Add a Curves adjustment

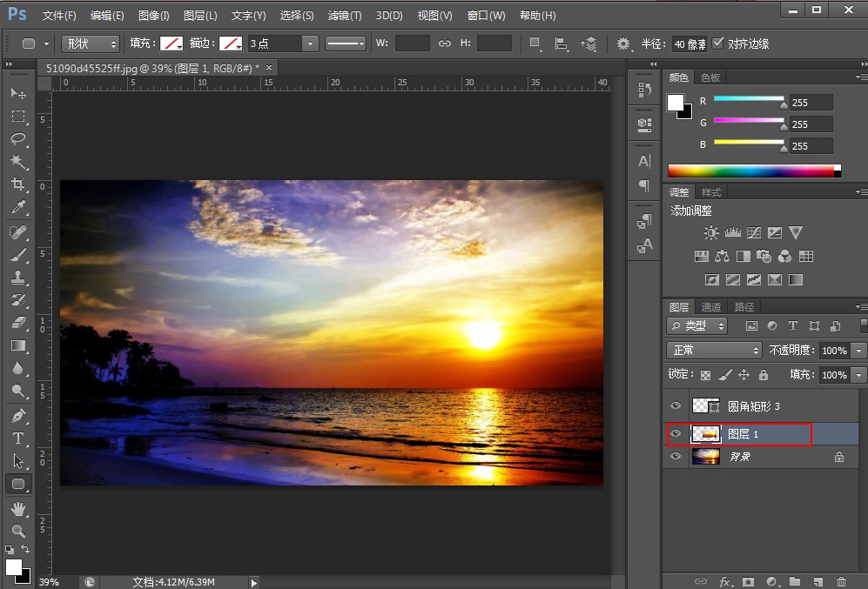click(753, 232)
